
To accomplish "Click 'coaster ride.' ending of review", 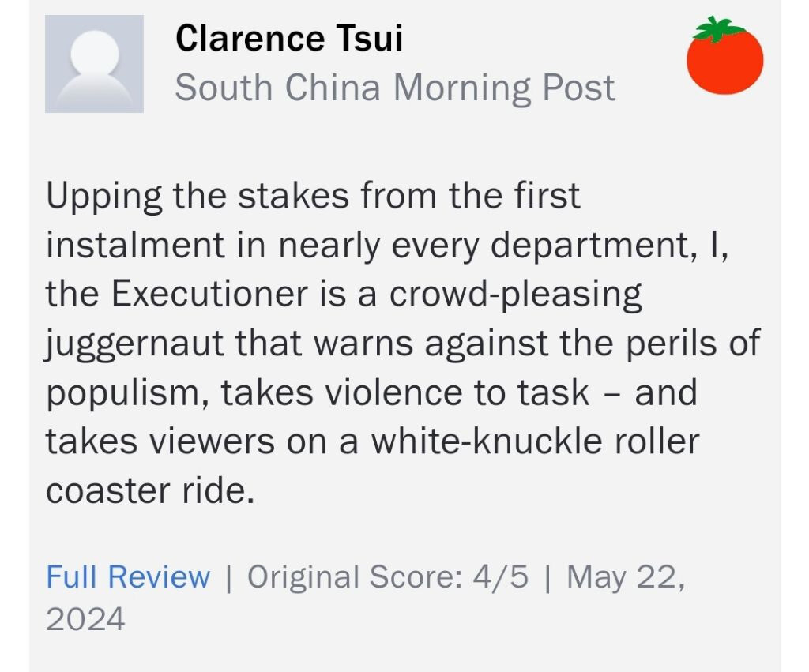I will [151, 490].
